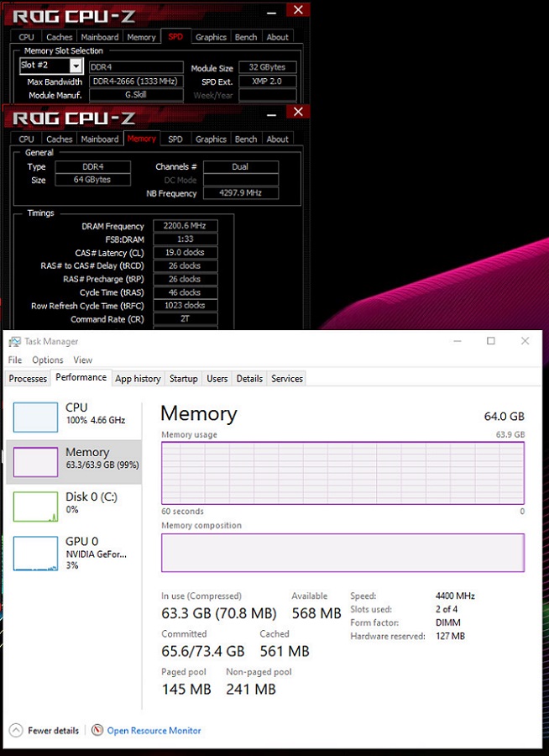
Task: Click the Resource Monitor icon
Action: tap(97, 730)
